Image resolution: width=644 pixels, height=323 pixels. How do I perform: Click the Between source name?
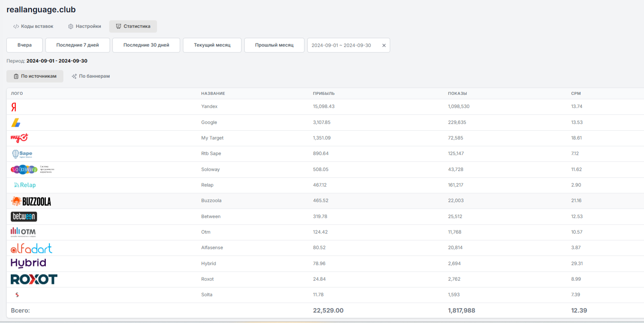point(211,217)
